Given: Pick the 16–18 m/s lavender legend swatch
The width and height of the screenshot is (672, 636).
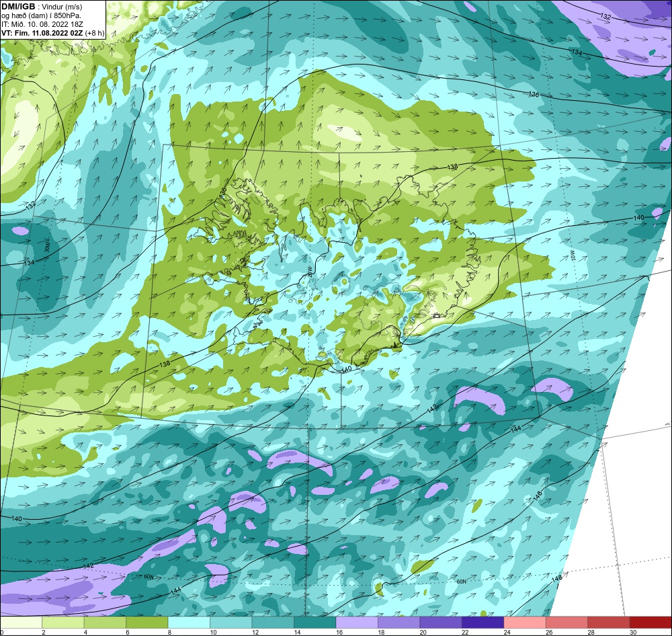Looking at the screenshot, I should pyautogui.click(x=357, y=623).
